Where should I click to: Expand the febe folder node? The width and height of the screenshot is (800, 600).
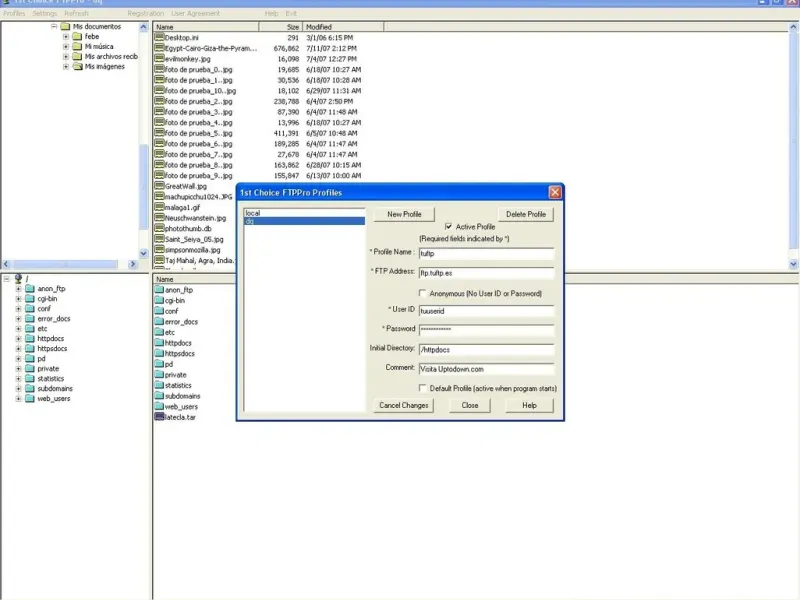coord(66,37)
